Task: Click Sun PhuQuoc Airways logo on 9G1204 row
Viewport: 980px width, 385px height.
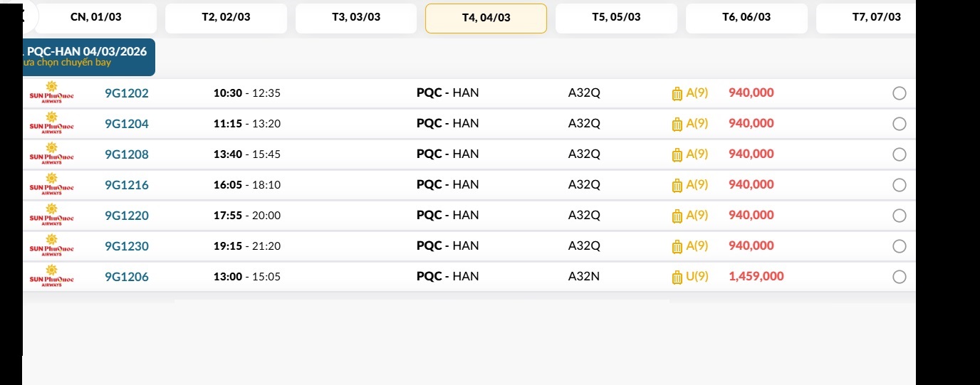Action: (x=51, y=124)
